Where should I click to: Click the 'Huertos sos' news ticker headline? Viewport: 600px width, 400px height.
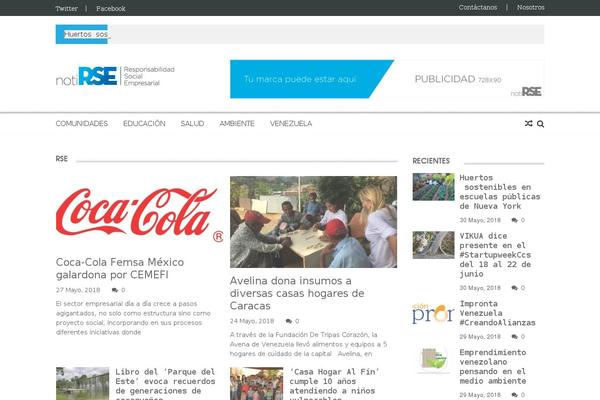point(86,34)
